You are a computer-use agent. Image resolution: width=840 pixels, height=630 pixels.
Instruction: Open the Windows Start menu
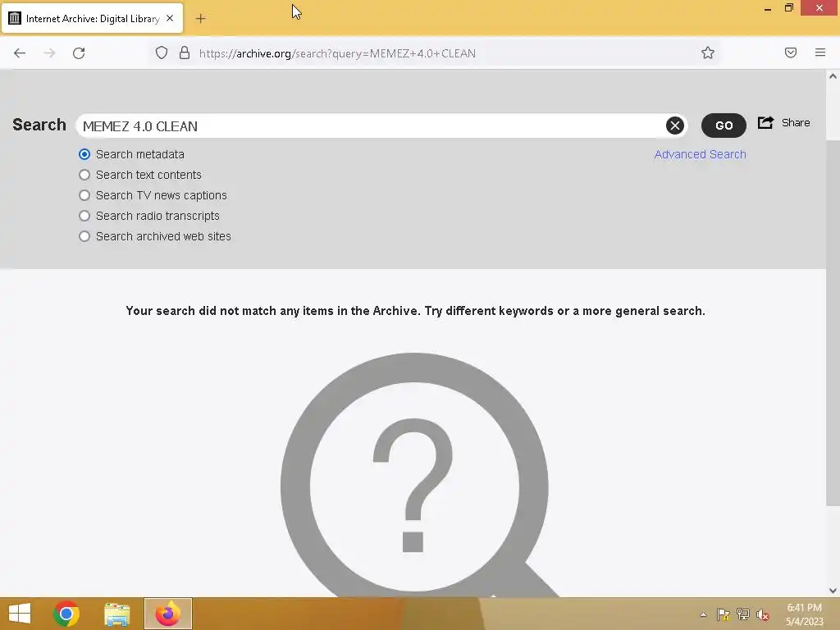tap(20, 614)
